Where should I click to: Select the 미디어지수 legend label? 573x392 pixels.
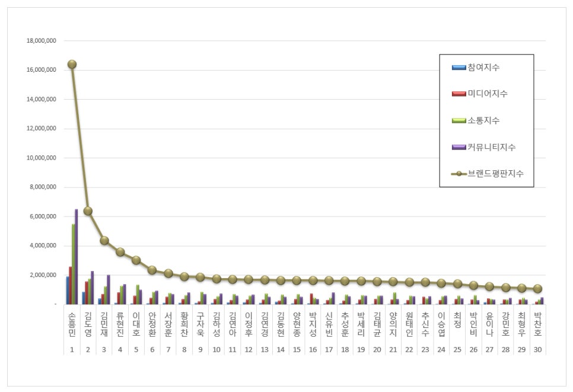488,94
